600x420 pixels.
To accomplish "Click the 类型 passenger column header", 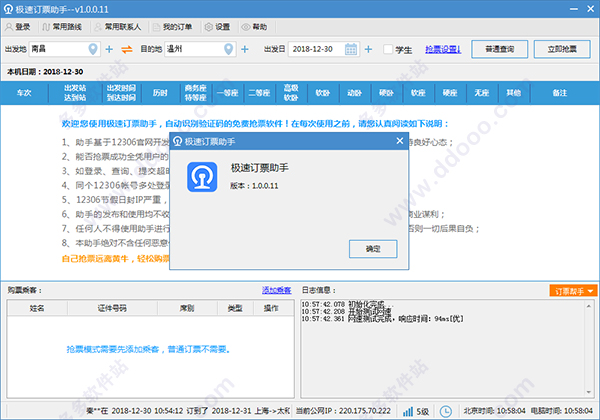I will click(235, 308).
